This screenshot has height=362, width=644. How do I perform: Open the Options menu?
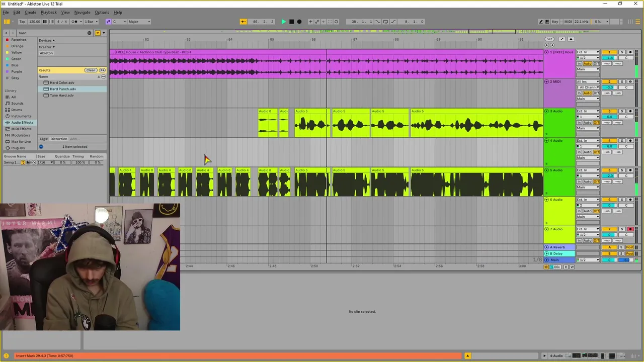tap(102, 12)
